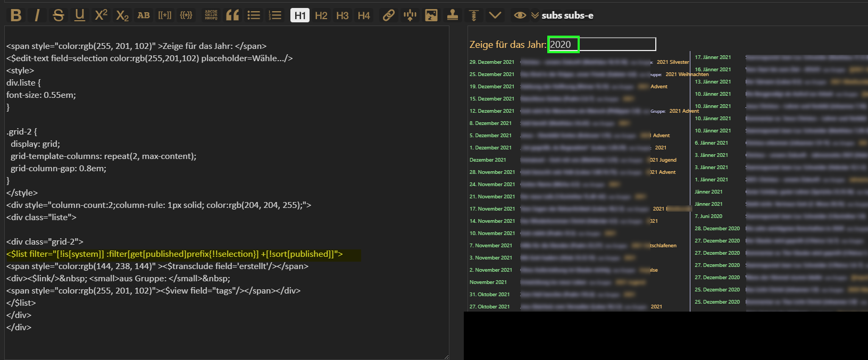This screenshot has width=868, height=360.
Task: Expand more toolbar options with the chevron
Action: point(495,15)
